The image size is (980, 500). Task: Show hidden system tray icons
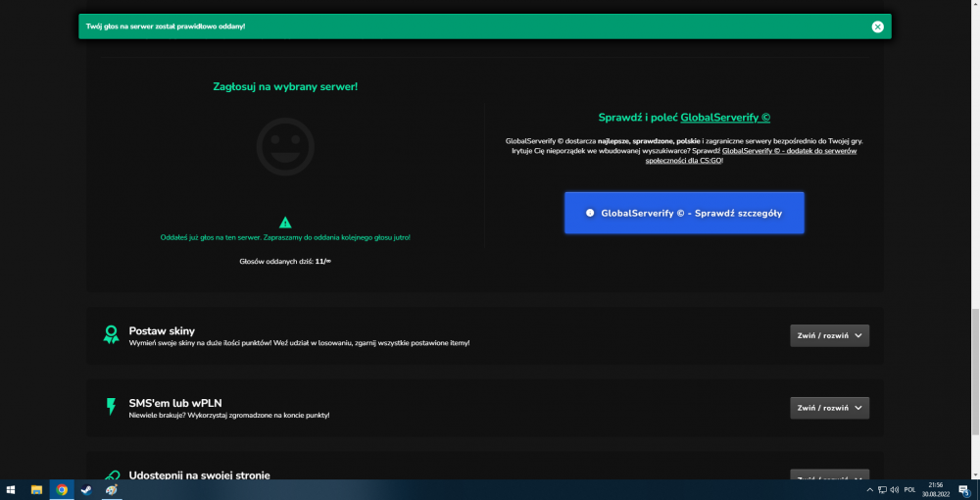tap(869, 490)
